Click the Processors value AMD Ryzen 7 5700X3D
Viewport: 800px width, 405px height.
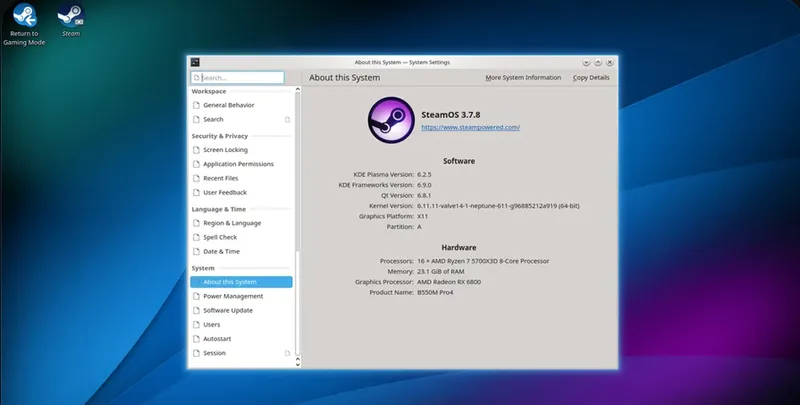coord(483,261)
